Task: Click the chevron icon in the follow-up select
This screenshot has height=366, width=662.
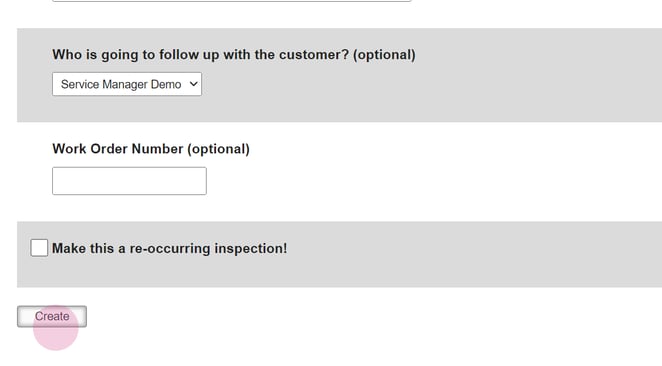Action: click(x=193, y=84)
